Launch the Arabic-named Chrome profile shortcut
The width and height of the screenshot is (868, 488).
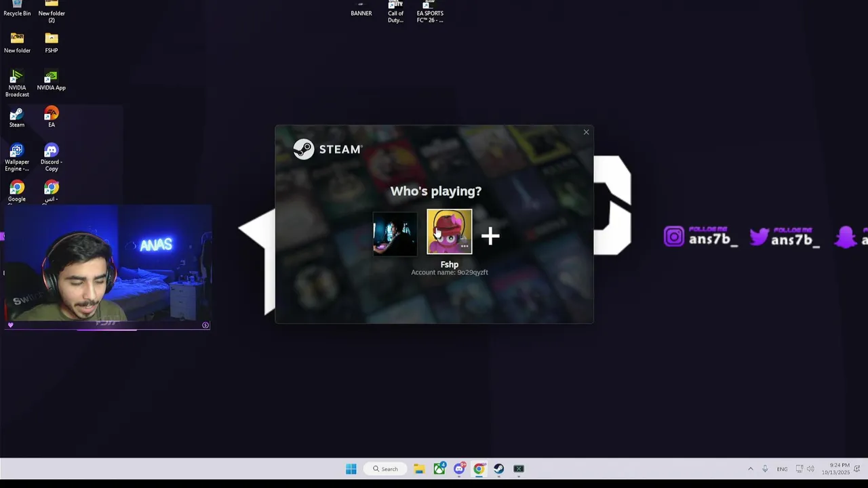tap(52, 191)
